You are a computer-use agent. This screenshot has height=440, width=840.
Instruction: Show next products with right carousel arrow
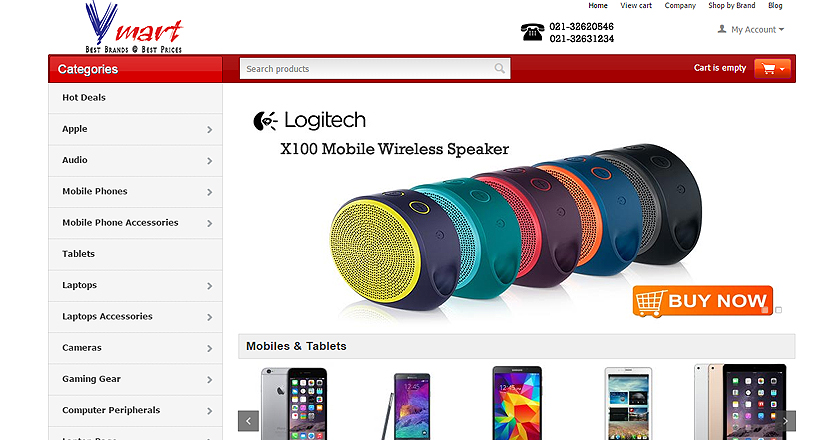coord(786,421)
